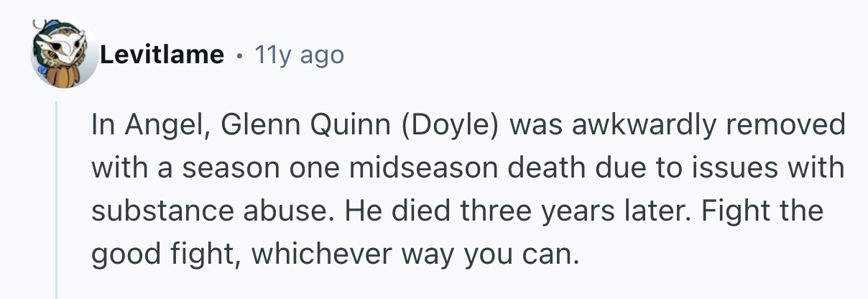Open the Levitlame user profile link

(162, 55)
